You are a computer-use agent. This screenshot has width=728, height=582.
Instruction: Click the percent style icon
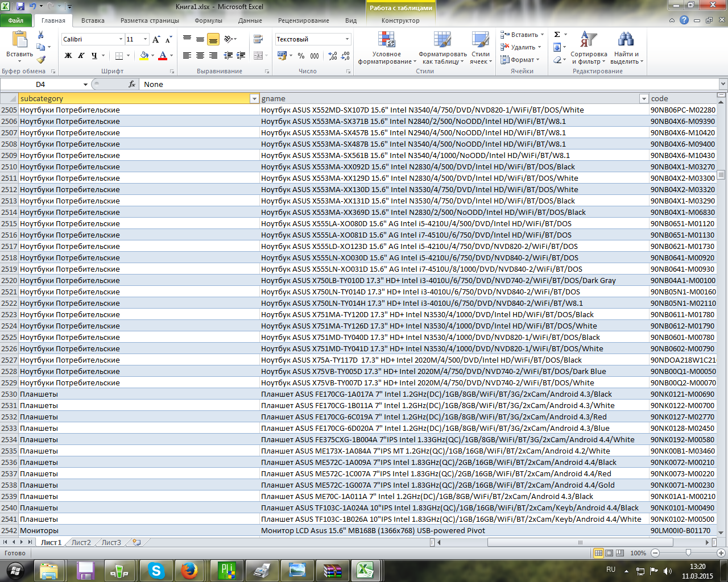click(301, 56)
